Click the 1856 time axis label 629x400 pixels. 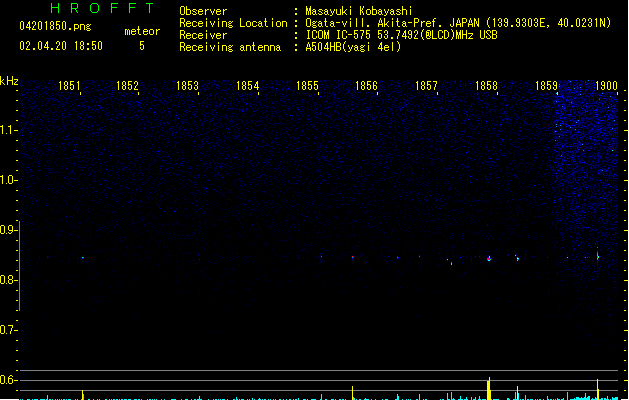point(367,86)
